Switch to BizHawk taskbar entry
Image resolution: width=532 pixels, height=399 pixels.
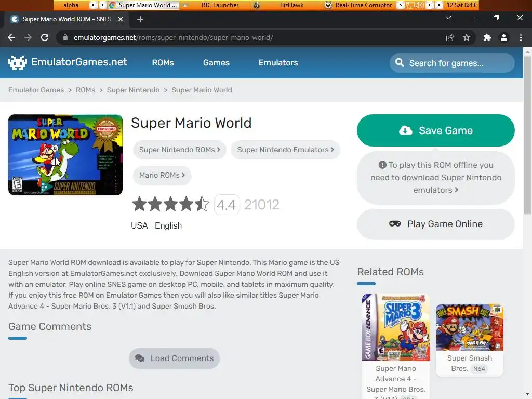288,5
